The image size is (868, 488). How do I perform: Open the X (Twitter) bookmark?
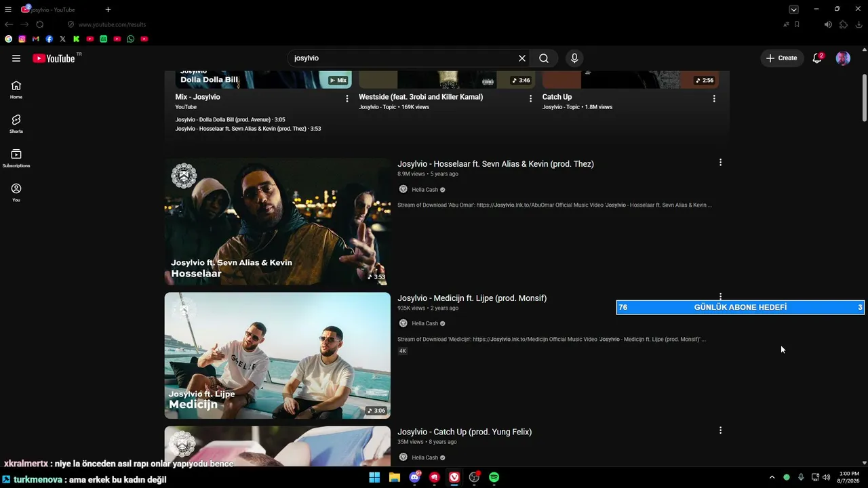(x=63, y=39)
